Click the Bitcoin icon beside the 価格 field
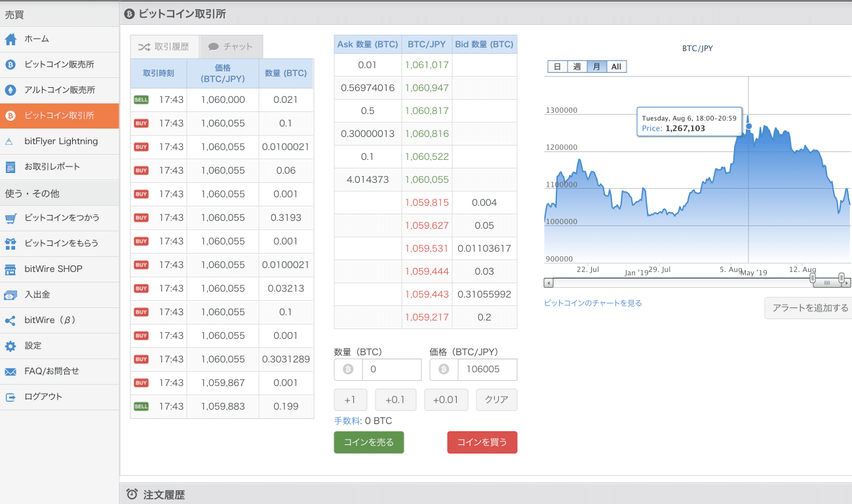852x504 pixels. point(444,370)
